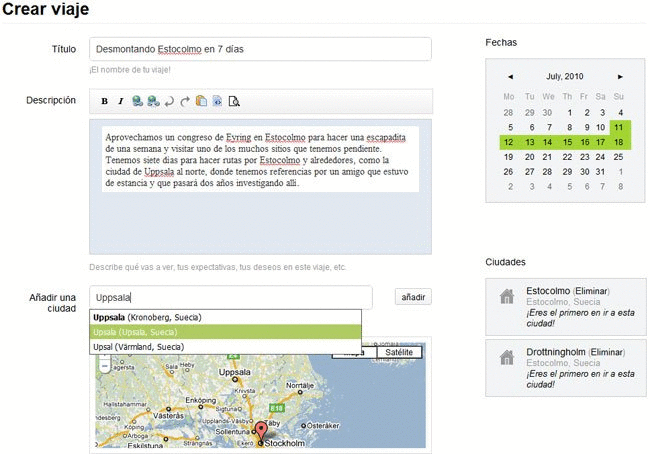Click Uppsala label on the map

(235, 372)
